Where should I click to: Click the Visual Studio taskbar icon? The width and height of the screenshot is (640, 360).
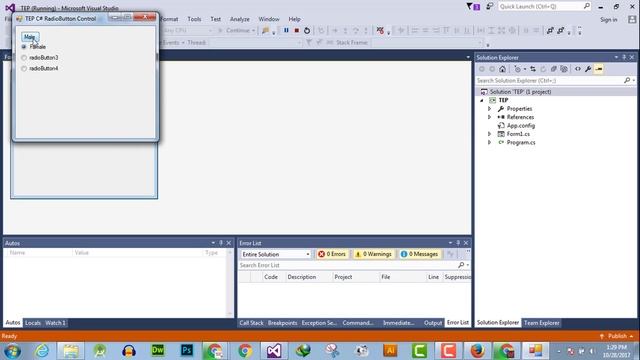pos(274,351)
